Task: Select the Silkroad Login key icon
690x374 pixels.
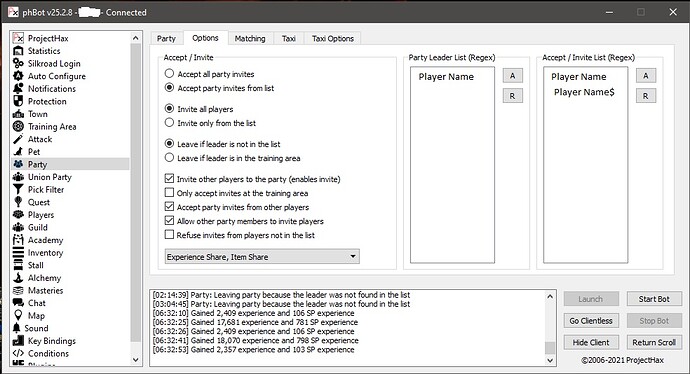Action: [x=18, y=63]
